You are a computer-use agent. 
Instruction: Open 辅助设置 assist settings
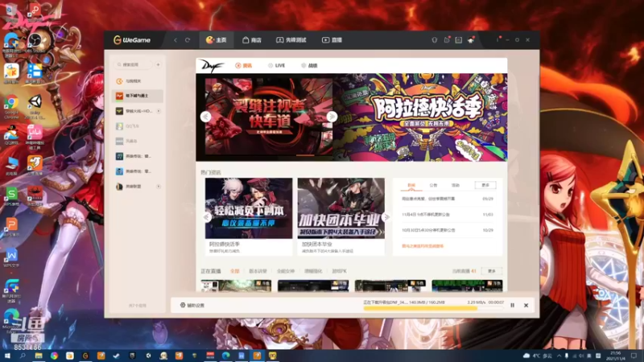click(x=192, y=306)
